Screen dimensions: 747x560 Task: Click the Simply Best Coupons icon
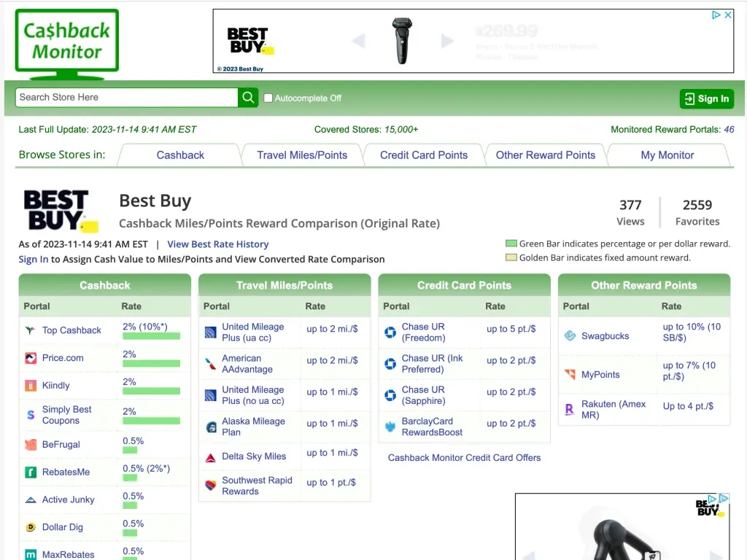tap(31, 415)
